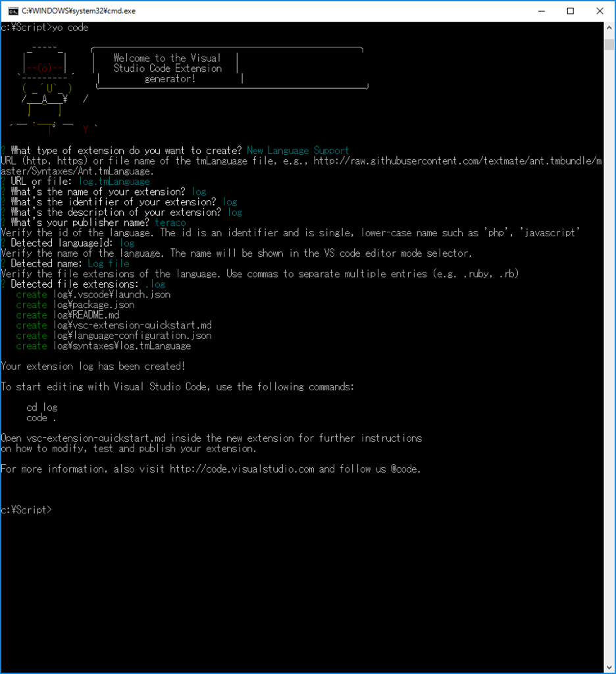
Task: Click the 'log.tmLanguage' file answer
Action: 115,182
